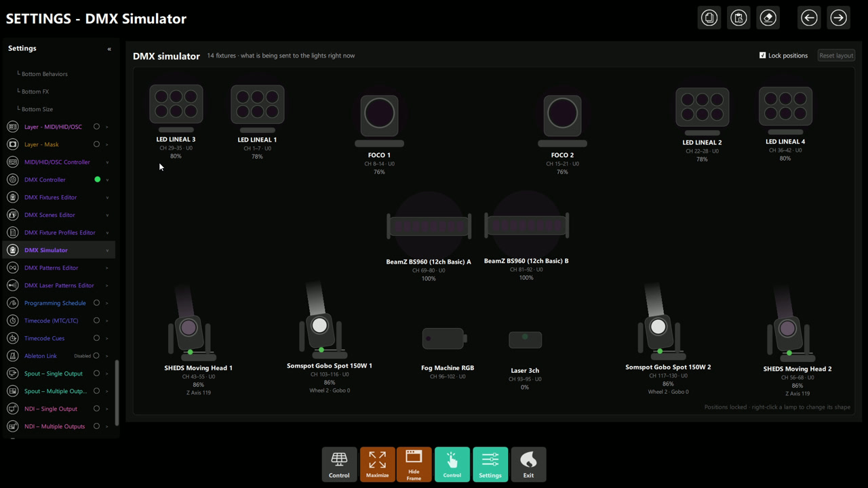Viewport: 868px width, 488px height.
Task: Expand the DMX Fixtures Editor chevron
Action: point(107,197)
